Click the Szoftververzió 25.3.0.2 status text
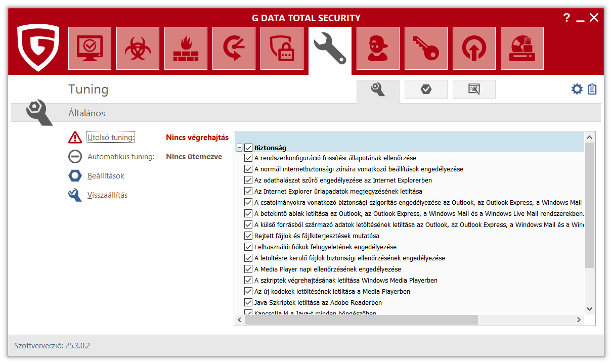The width and height of the screenshot is (612, 364). pos(53,346)
